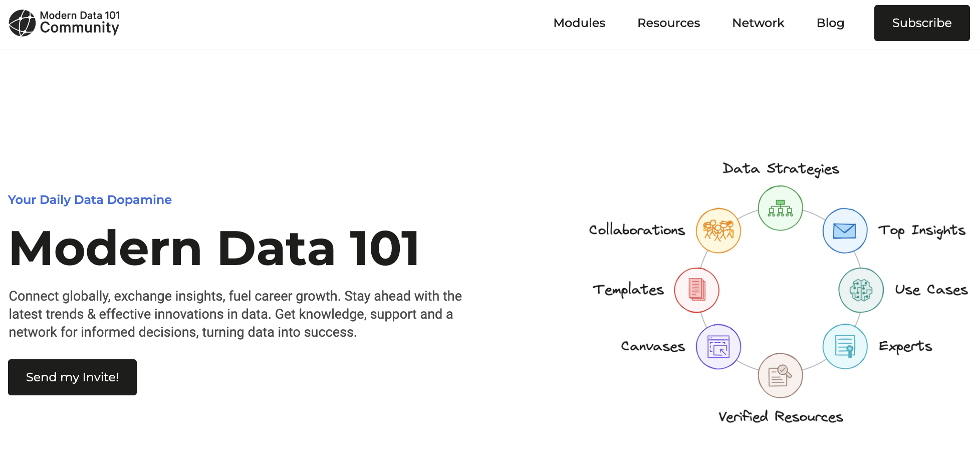Navigate to the Network section
This screenshot has width=980, height=463.
click(758, 23)
